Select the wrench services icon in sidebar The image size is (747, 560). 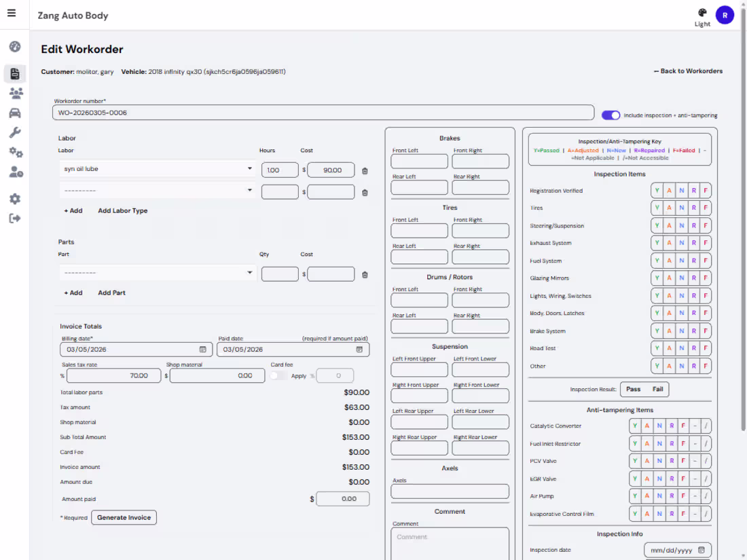point(14,132)
